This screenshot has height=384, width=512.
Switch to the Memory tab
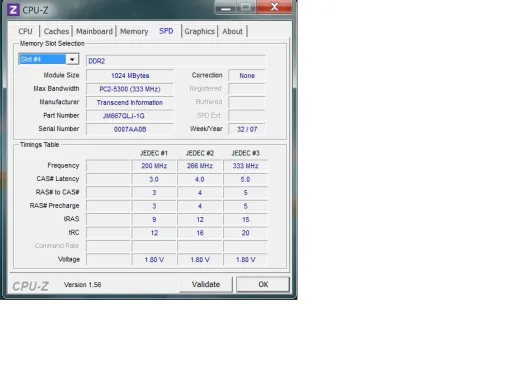pyautogui.click(x=134, y=31)
